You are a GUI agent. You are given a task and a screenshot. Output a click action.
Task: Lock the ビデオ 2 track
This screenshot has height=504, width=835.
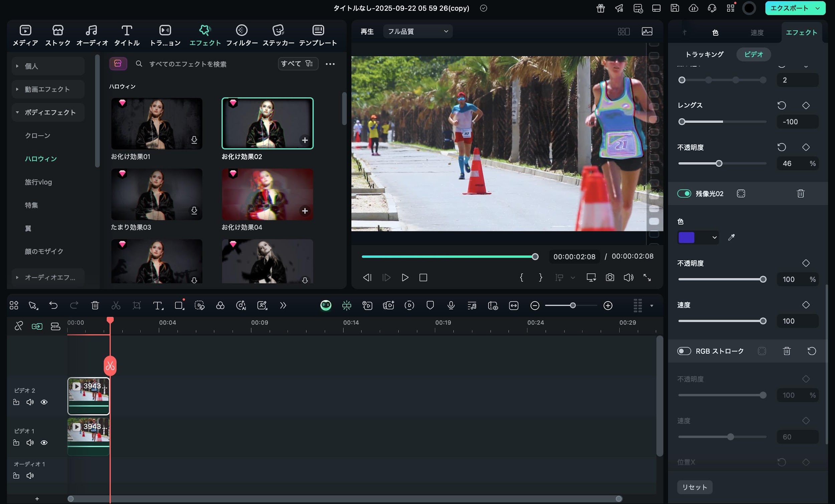[x=16, y=402]
